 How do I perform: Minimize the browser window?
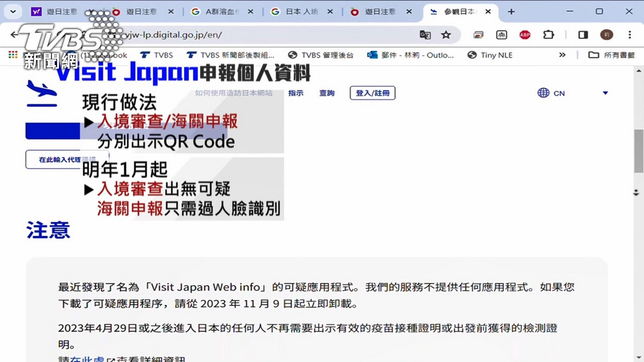570,12
